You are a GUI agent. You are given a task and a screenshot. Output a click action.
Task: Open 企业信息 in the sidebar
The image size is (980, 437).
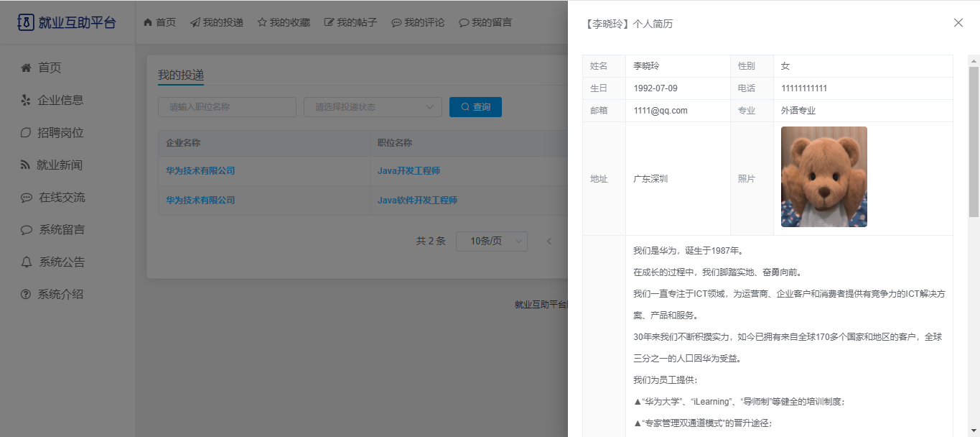pos(60,100)
